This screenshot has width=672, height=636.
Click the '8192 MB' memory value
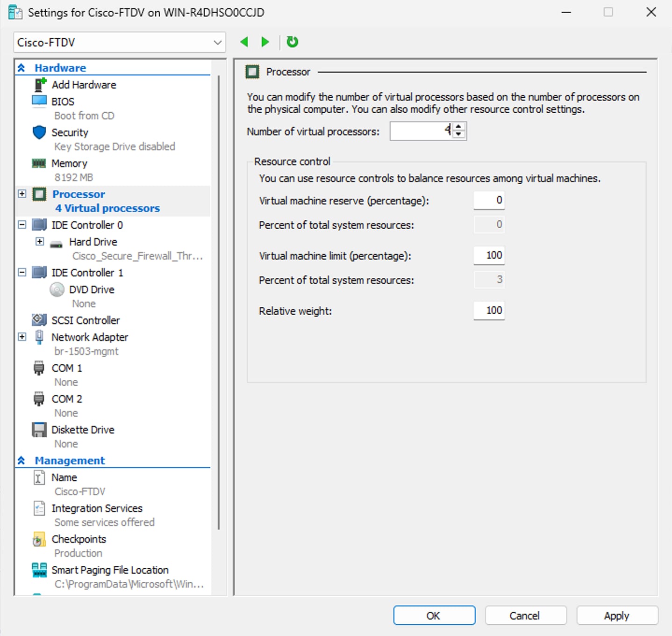tap(74, 177)
